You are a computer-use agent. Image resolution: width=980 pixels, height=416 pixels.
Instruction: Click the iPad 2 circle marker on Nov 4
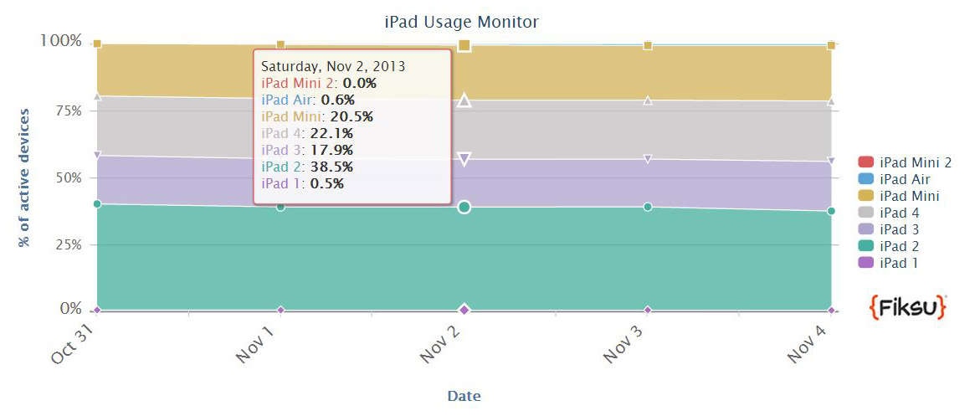pyautogui.click(x=831, y=211)
